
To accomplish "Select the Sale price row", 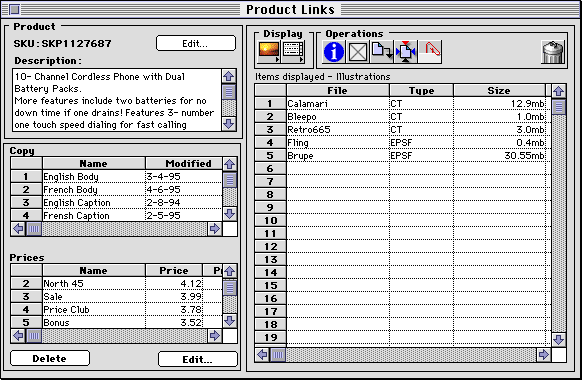I will 117,297.
